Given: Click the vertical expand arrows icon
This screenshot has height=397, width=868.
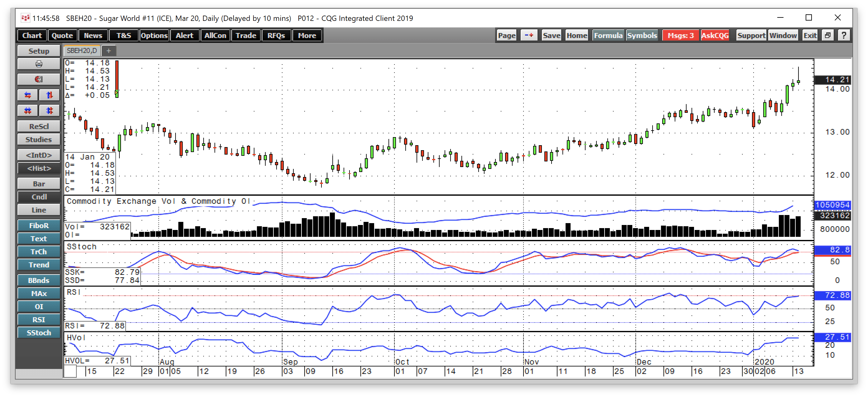Looking at the screenshot, I should 50,95.
